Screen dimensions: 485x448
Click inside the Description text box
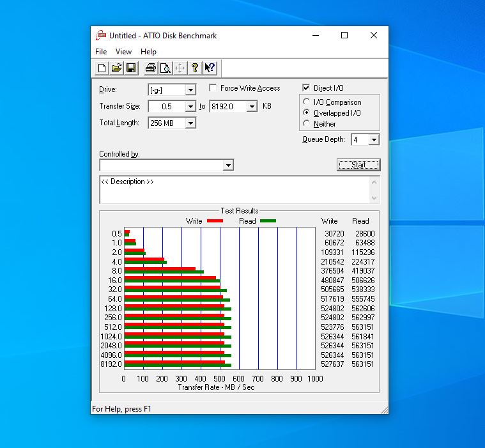pyautogui.click(x=233, y=190)
